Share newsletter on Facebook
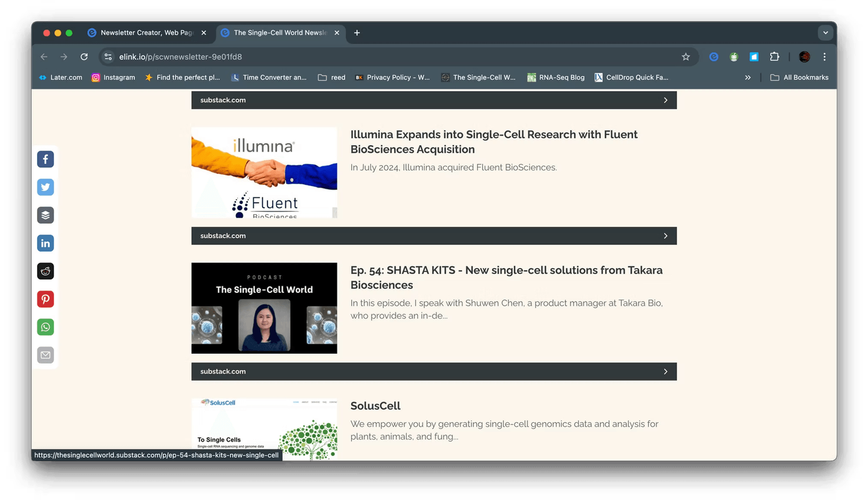The height and width of the screenshot is (502, 868). (45, 159)
